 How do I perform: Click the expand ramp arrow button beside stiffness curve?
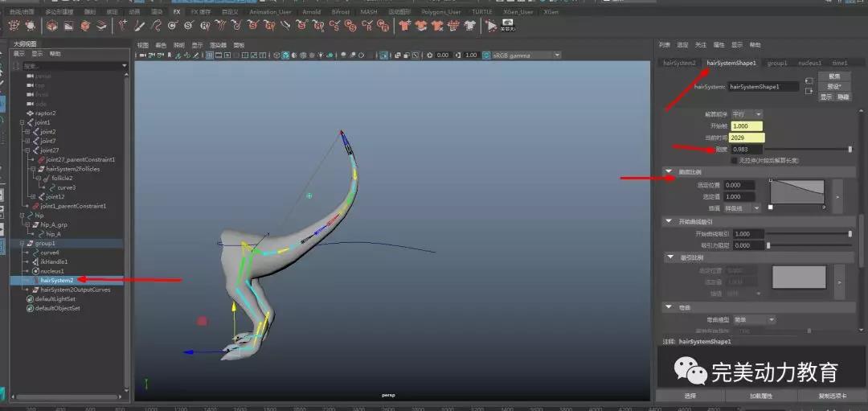pos(837,196)
